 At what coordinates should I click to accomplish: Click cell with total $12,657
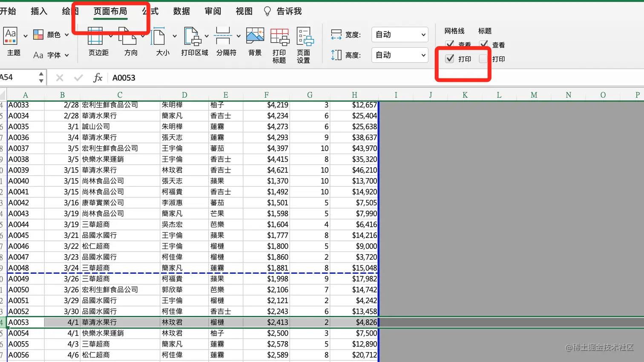354,105
